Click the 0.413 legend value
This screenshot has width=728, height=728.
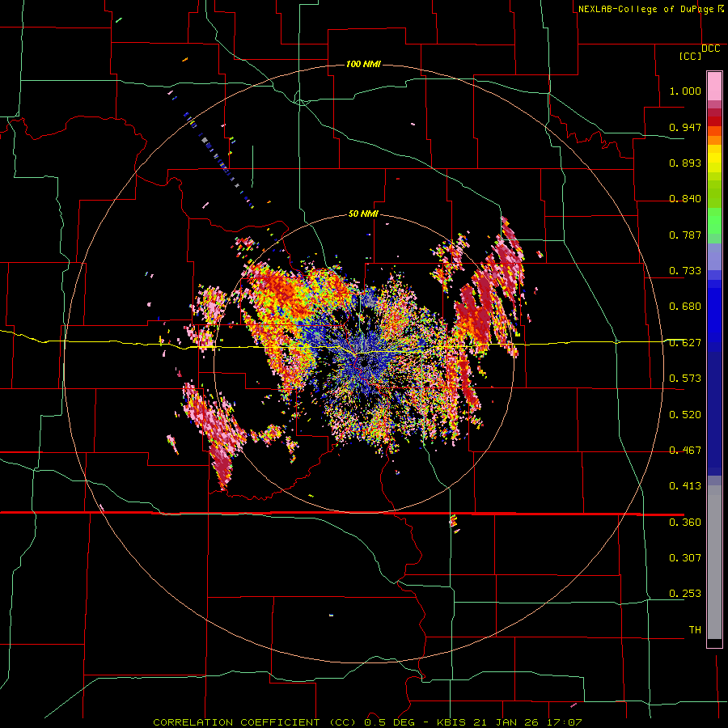click(x=685, y=486)
